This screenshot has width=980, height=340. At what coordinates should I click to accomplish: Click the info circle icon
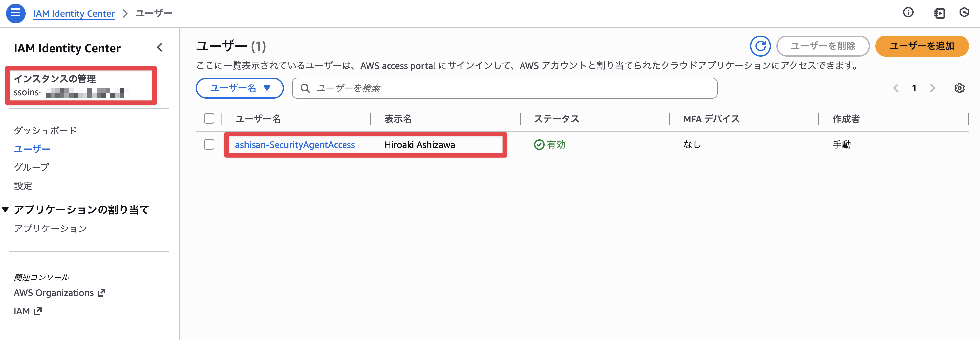[908, 13]
